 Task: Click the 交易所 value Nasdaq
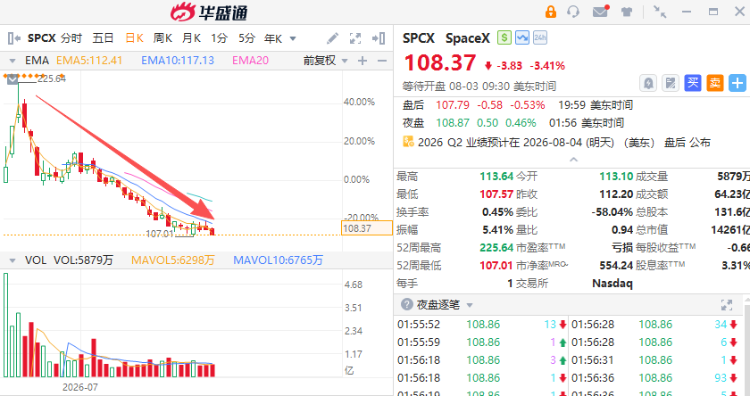(x=612, y=284)
